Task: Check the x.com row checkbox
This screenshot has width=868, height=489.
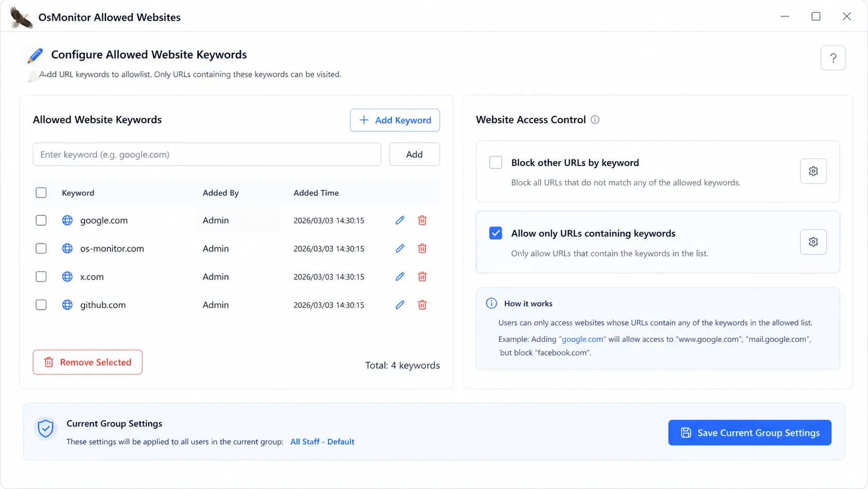Action: [x=41, y=276]
